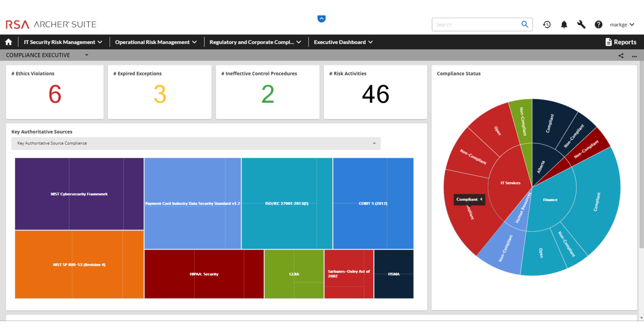Open the markge user menu

[622, 24]
